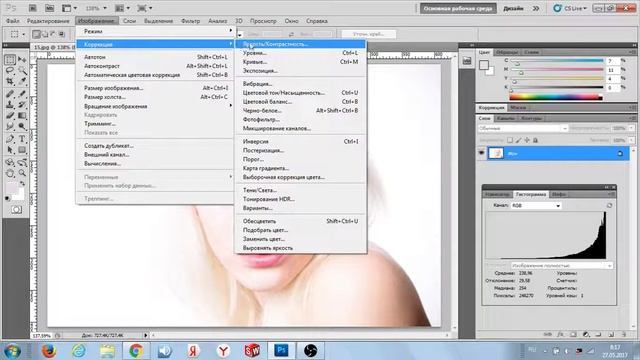Open the Фильтр menu
The height and width of the screenshot is (360, 640).
[190, 21]
